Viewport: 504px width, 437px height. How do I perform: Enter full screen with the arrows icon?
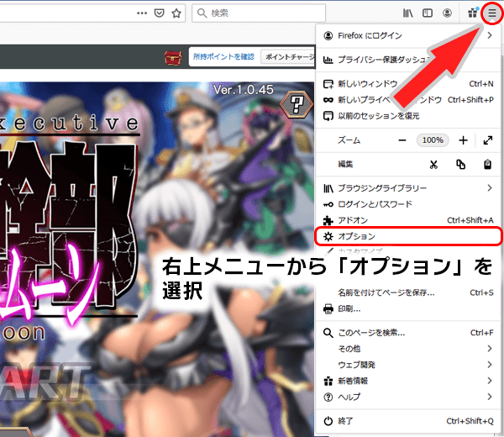(x=488, y=140)
